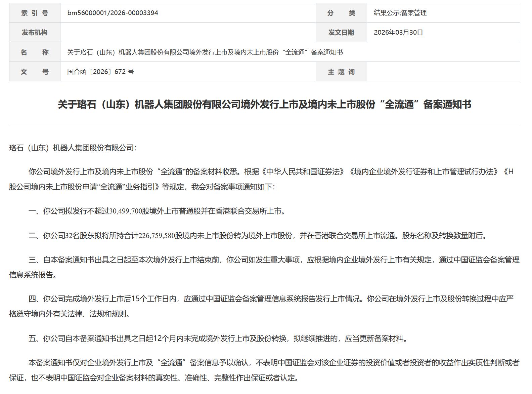Click the bold main heading of the notice

pyautogui.click(x=265, y=105)
